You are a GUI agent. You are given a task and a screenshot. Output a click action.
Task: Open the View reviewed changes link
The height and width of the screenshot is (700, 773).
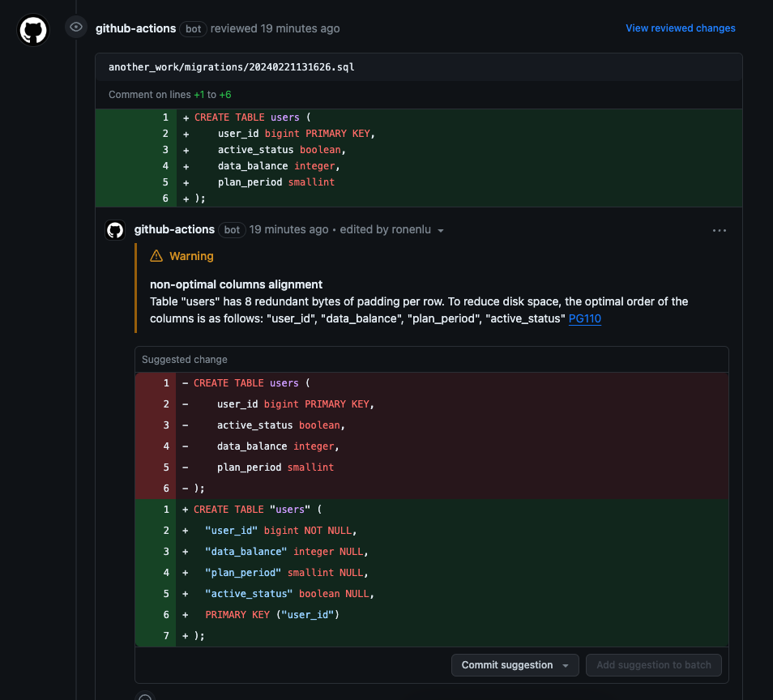pos(680,28)
